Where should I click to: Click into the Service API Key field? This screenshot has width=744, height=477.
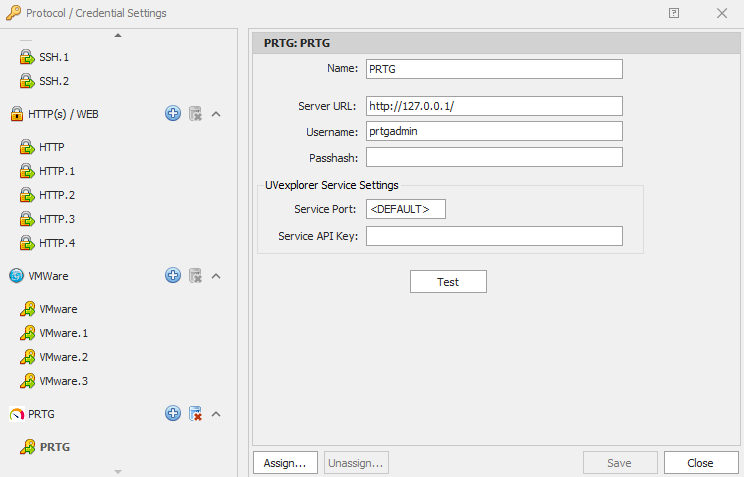494,236
